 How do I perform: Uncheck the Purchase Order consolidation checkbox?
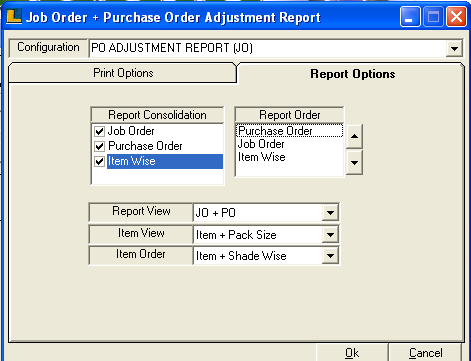click(x=99, y=146)
